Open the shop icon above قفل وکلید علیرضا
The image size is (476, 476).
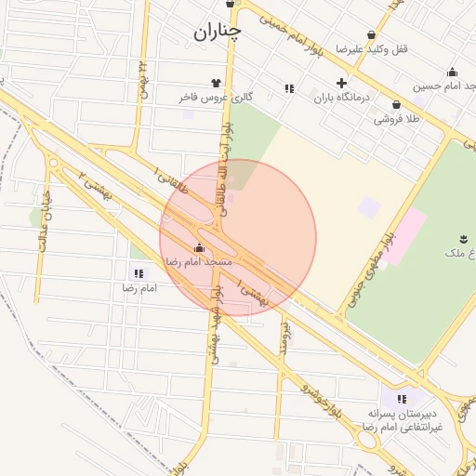371,34
